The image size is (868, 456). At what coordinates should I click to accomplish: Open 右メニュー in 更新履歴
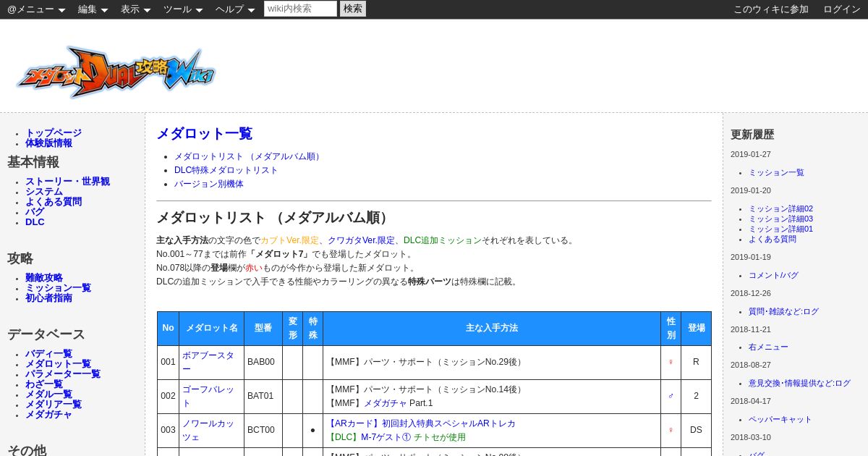768,347
